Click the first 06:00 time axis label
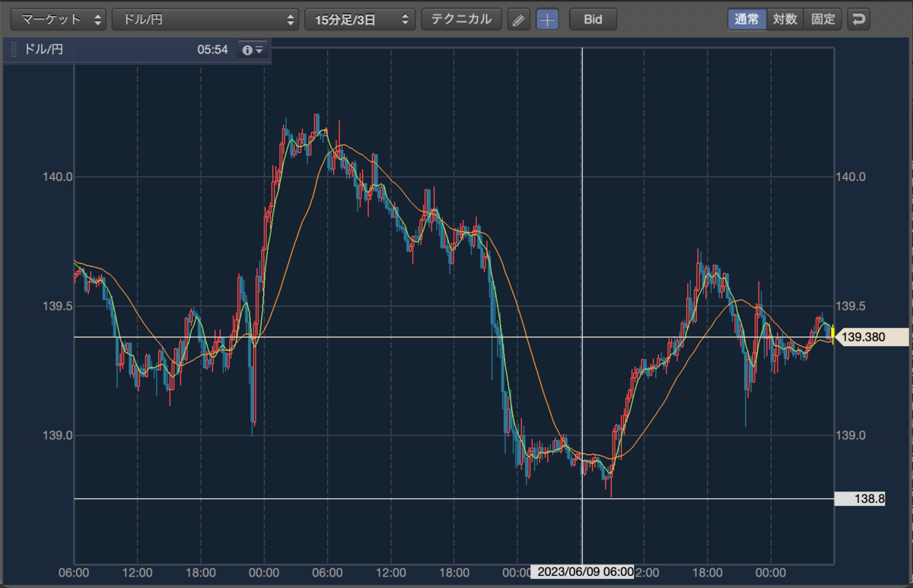 point(74,572)
